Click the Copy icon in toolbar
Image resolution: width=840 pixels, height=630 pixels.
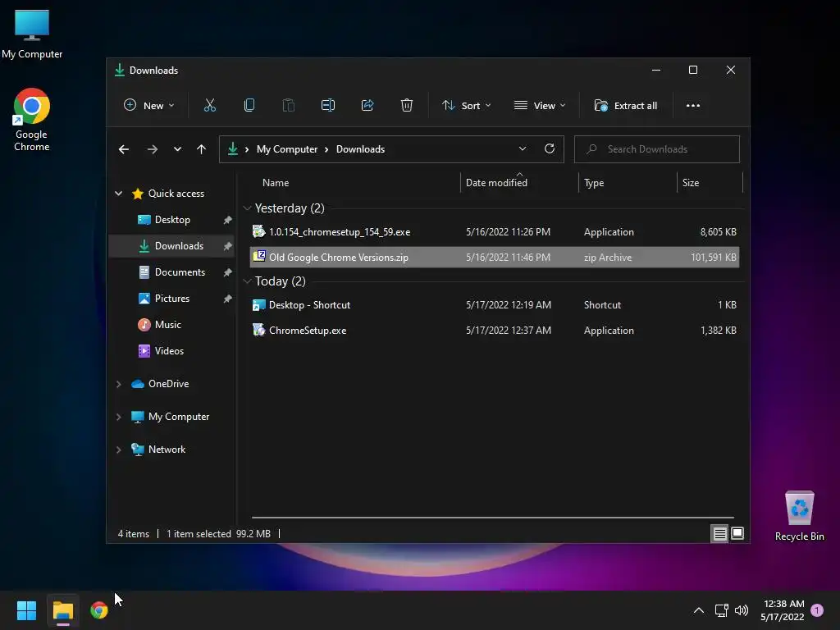[249, 106]
